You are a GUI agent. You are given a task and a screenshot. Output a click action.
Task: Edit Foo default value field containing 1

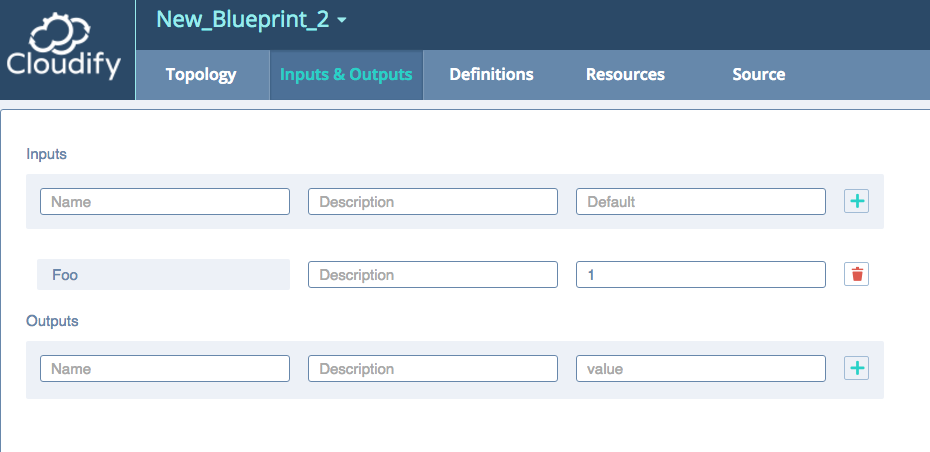[701, 275]
